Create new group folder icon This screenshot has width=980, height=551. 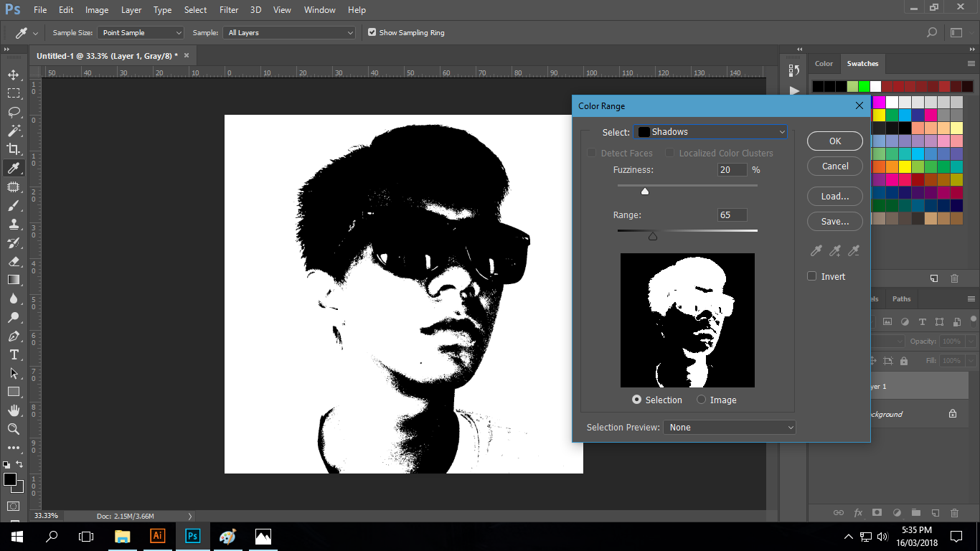(x=915, y=513)
